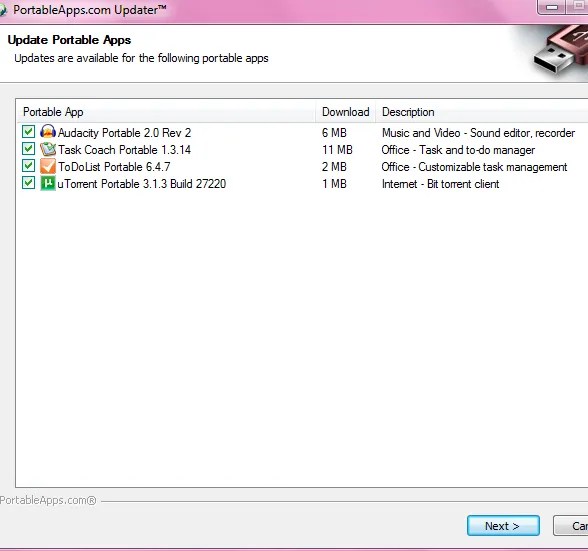The height and width of the screenshot is (551, 588).
Task: Sort by the Description column header
Action: (482, 112)
